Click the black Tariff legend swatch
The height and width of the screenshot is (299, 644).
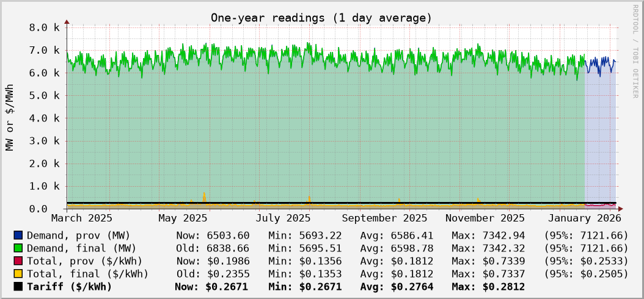tap(18, 287)
